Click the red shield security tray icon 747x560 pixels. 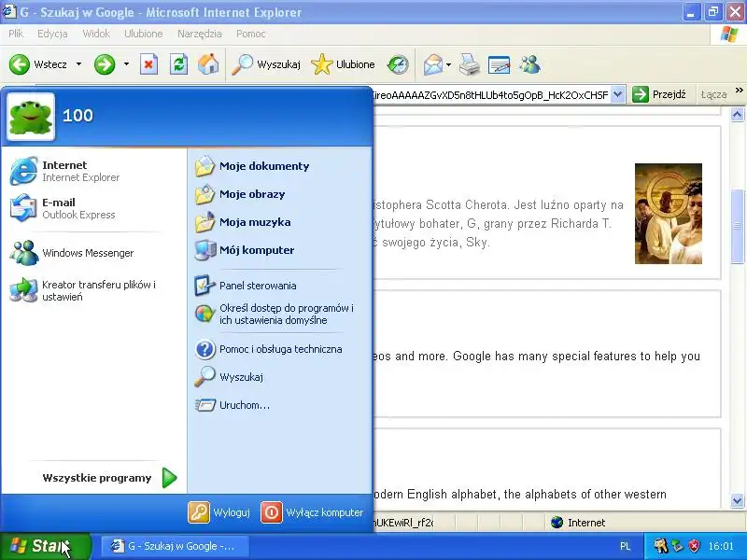pos(694,546)
